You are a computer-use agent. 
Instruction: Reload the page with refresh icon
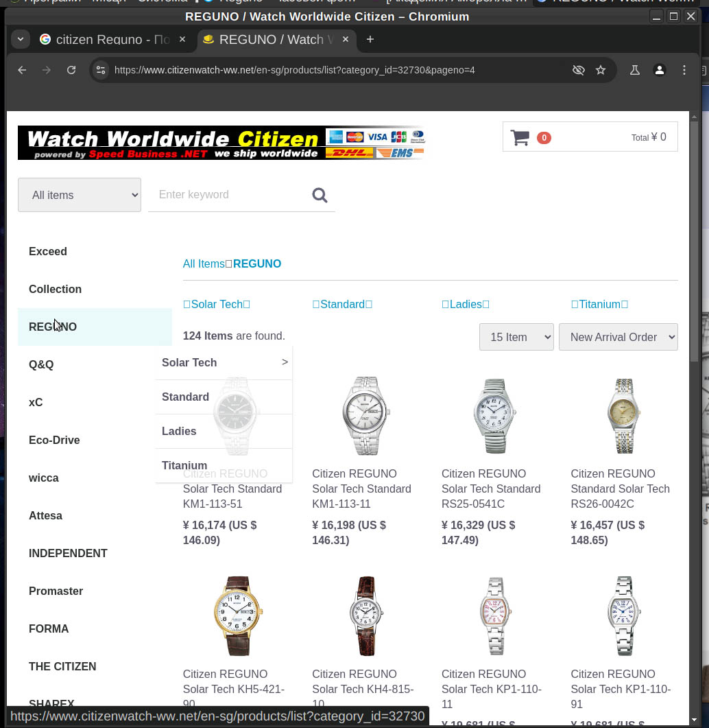(x=71, y=70)
